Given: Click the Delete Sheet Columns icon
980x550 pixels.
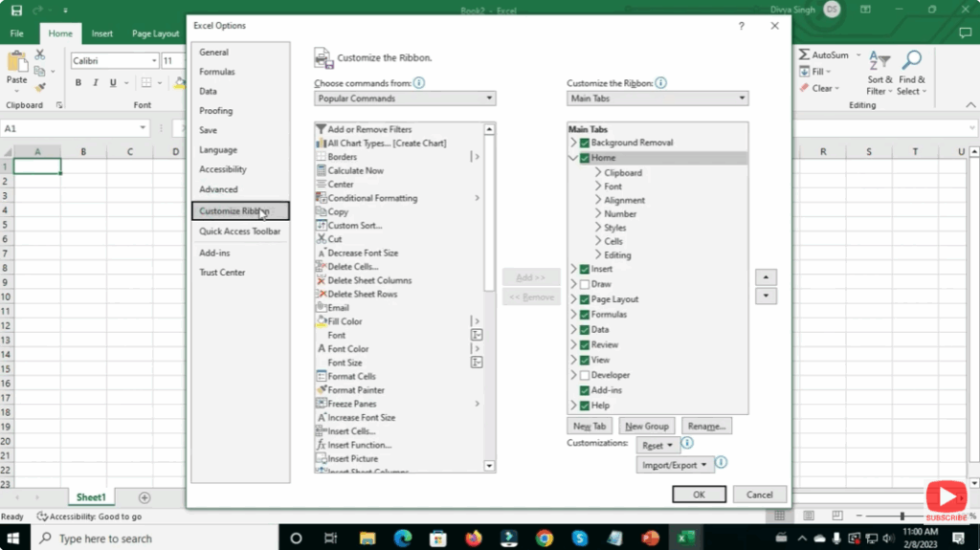Looking at the screenshot, I should (x=322, y=280).
